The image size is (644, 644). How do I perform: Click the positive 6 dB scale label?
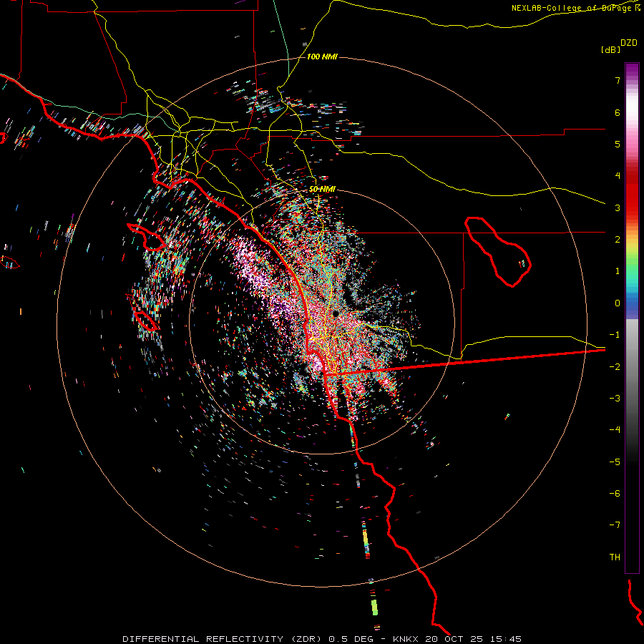[618, 112]
